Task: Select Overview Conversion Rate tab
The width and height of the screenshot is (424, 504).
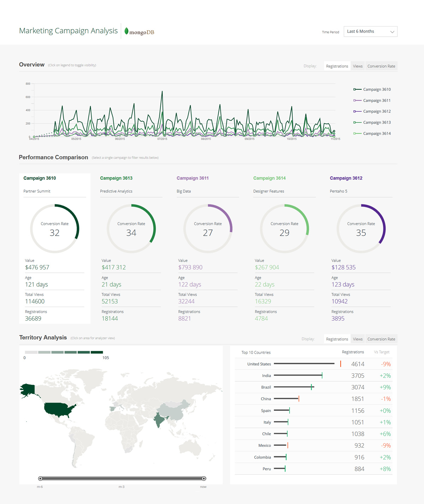Action: (381, 66)
